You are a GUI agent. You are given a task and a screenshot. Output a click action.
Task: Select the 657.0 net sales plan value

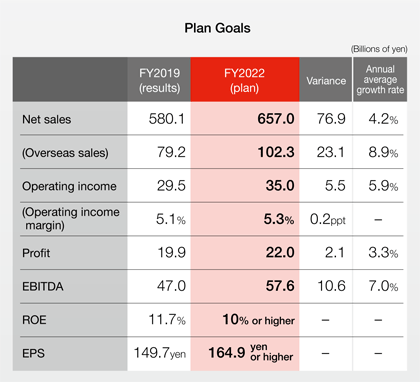(276, 119)
